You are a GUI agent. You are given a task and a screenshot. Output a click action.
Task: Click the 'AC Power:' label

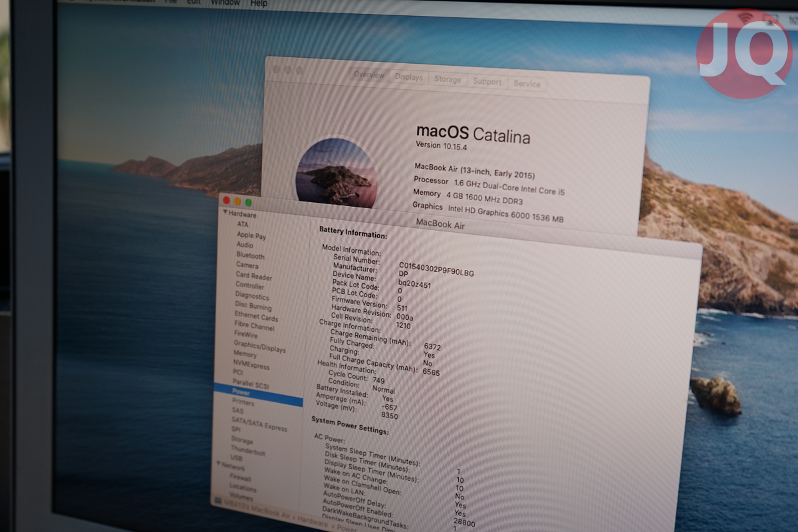pos(329,440)
